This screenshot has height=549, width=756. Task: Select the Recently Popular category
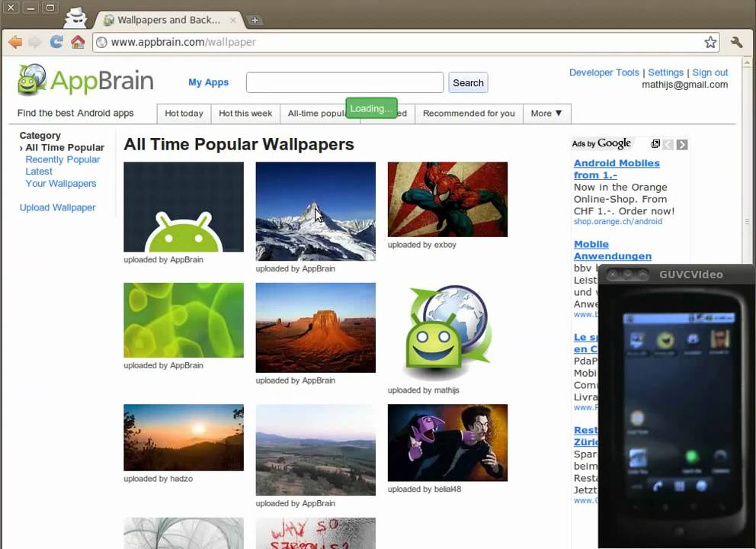[62, 159]
